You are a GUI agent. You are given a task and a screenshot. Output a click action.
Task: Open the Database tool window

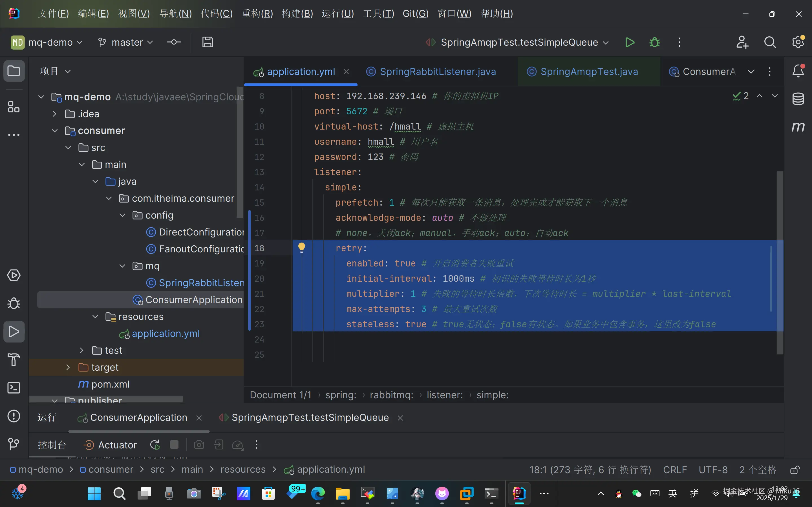798,99
